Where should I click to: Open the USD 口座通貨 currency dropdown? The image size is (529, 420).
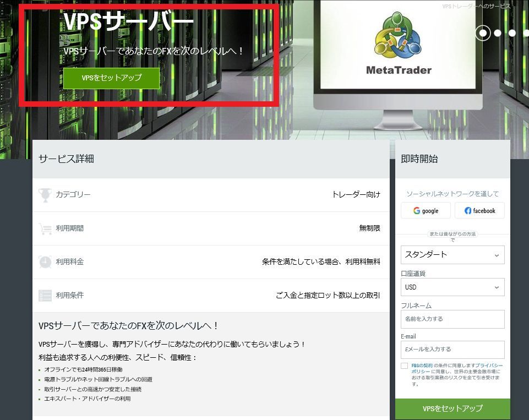pos(452,287)
